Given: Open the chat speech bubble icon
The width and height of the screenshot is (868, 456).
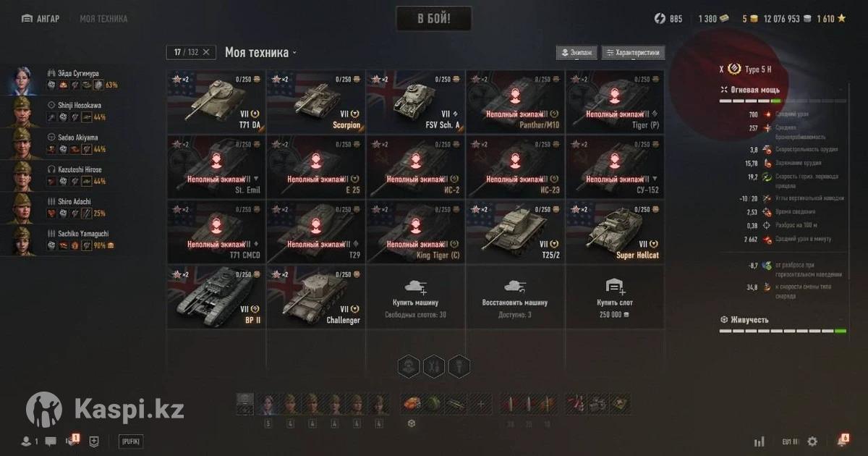Looking at the screenshot, I should (51, 441).
